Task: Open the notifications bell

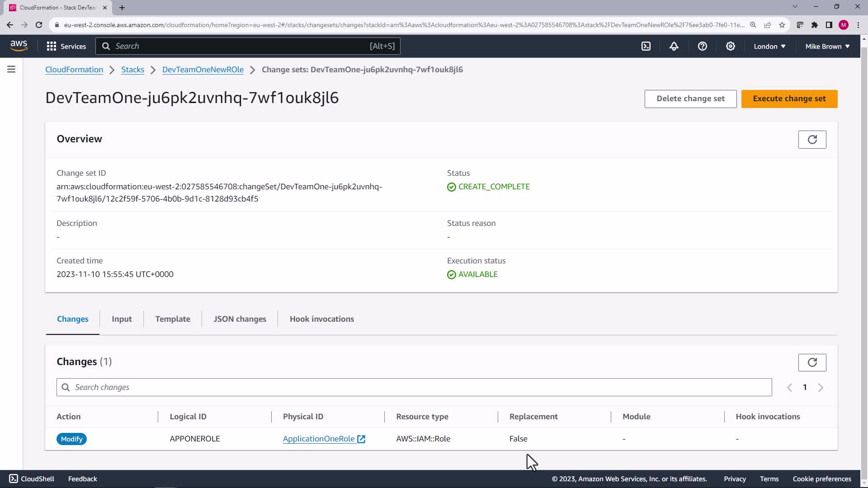Action: [x=674, y=46]
